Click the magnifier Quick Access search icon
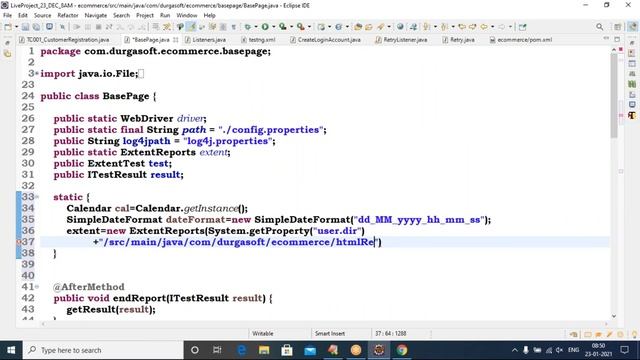Screen dimensions: 640x360 pos(599,27)
